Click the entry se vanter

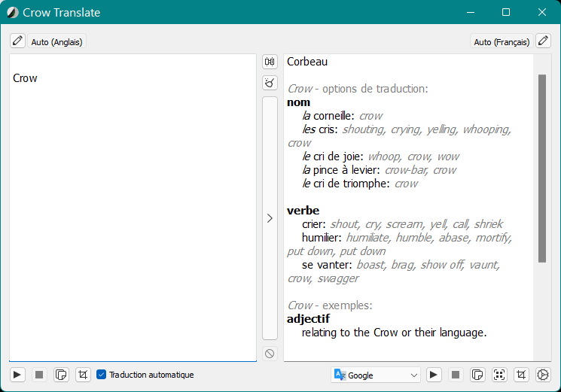pyautogui.click(x=327, y=265)
